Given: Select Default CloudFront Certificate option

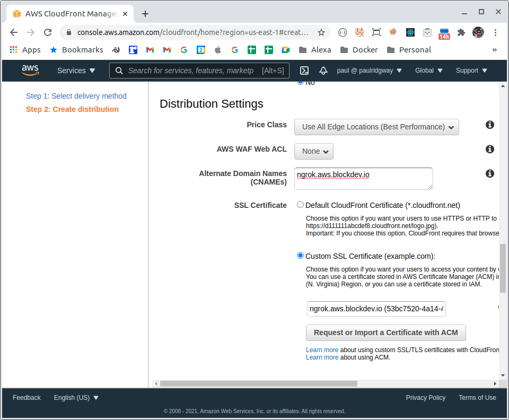Looking at the screenshot, I should click(300, 205).
